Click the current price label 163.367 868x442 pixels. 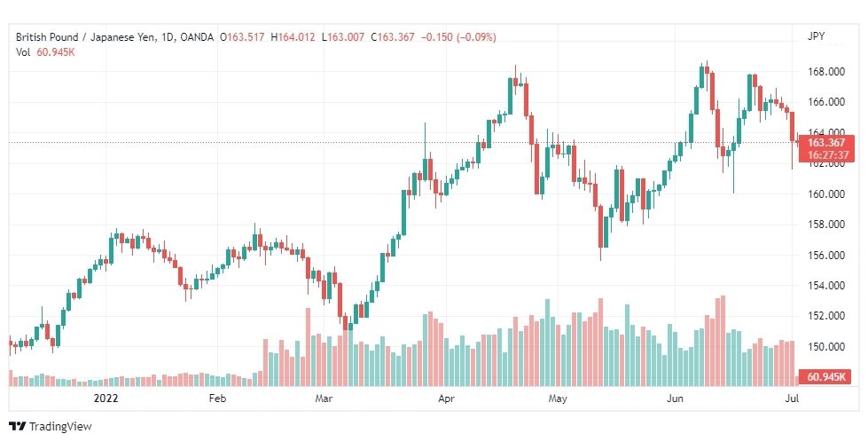pos(826,142)
